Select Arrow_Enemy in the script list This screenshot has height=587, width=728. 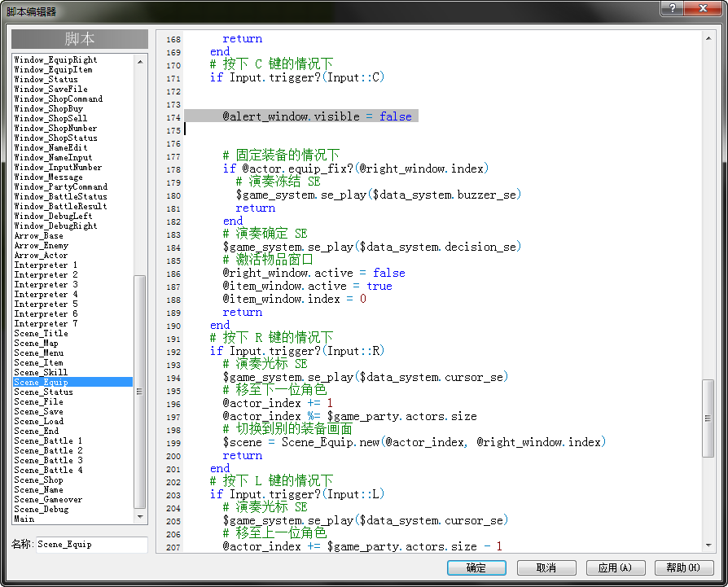(x=42, y=246)
